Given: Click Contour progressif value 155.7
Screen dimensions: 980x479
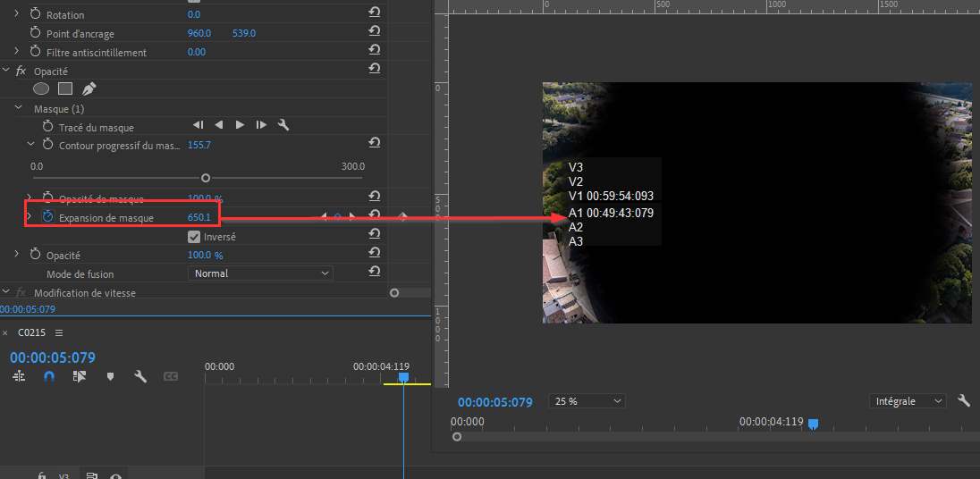Looking at the screenshot, I should (199, 145).
